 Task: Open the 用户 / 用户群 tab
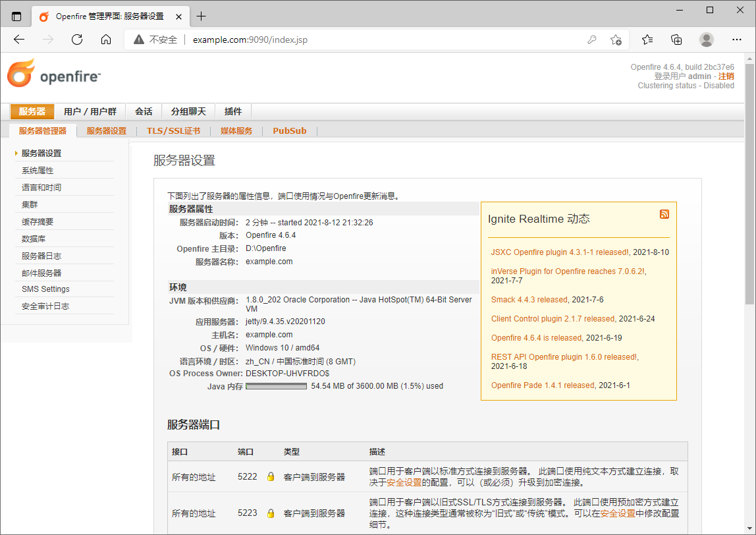90,111
